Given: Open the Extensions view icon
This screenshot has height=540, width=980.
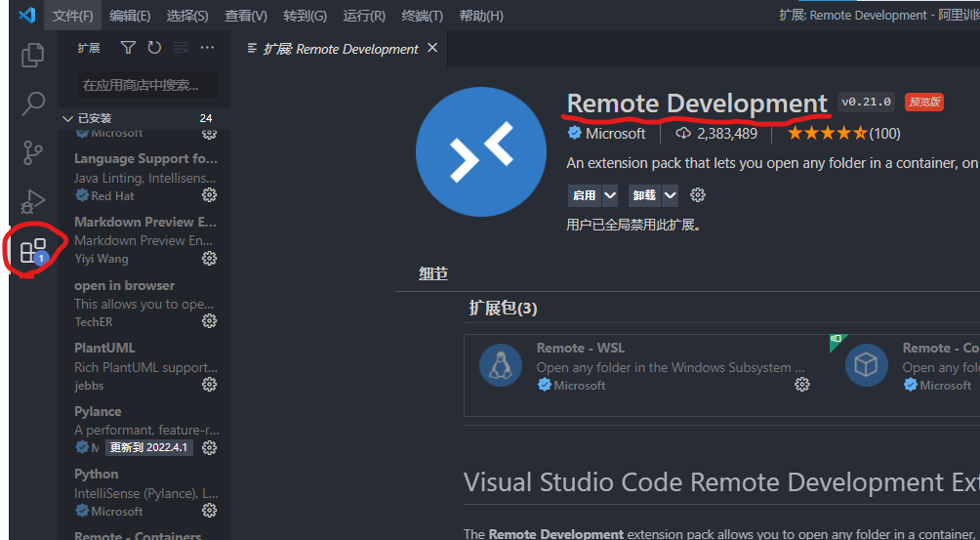Looking at the screenshot, I should tap(33, 251).
